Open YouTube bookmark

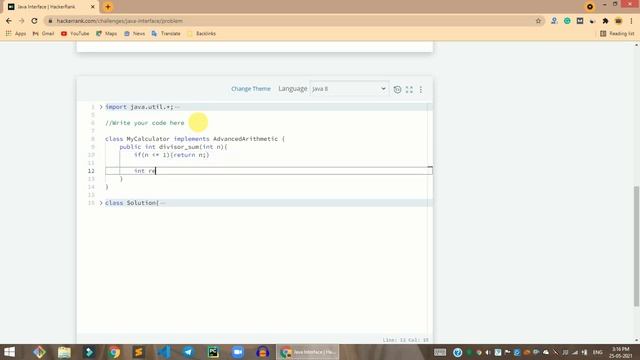(75, 33)
